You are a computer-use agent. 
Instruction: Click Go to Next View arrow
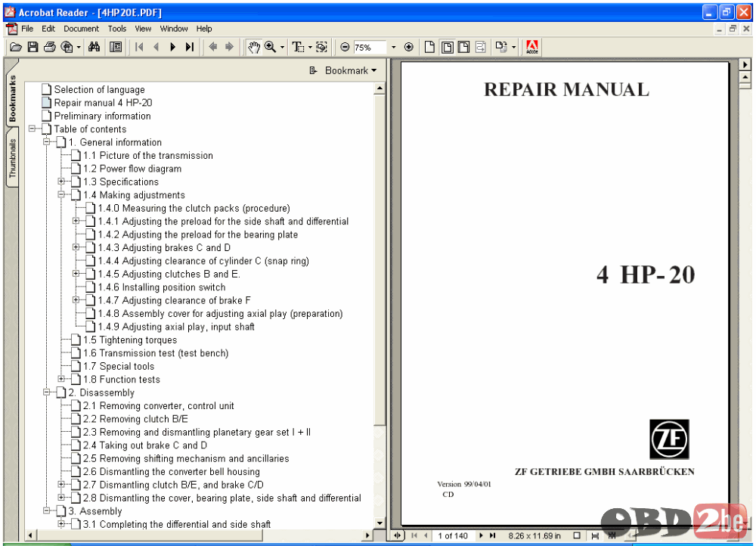tap(230, 47)
